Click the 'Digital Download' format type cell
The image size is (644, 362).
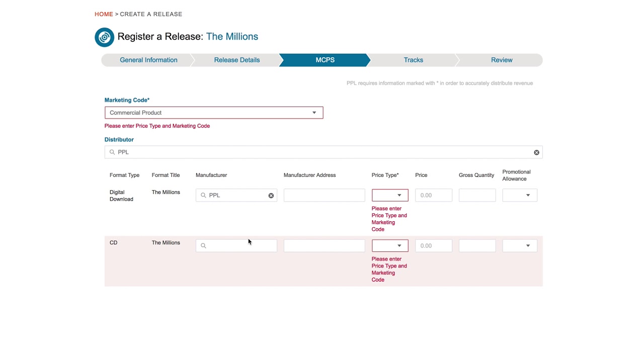[121, 196]
